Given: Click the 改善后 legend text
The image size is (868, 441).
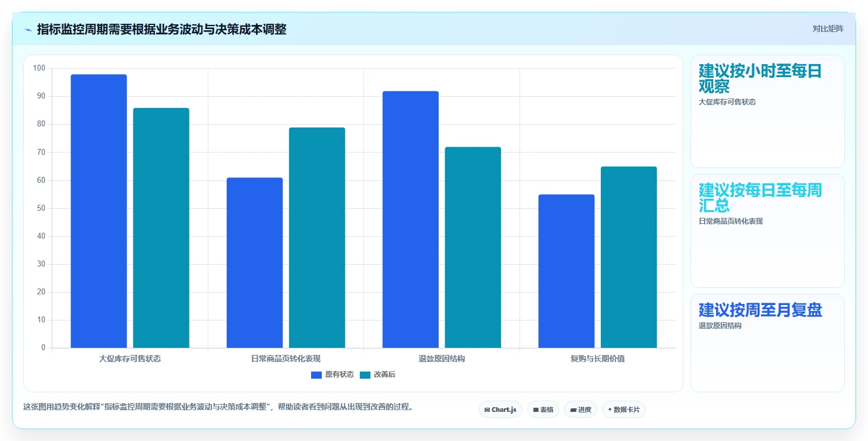Looking at the screenshot, I should 385,375.
